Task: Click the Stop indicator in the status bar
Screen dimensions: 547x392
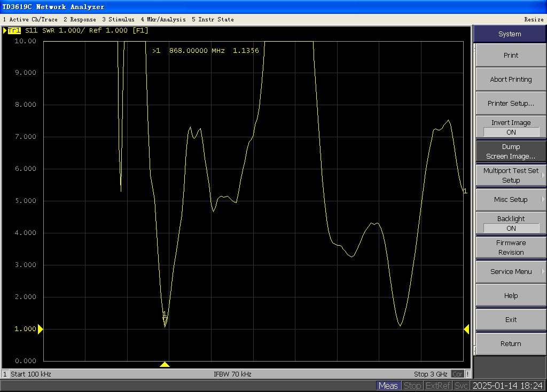Action: coord(412,385)
